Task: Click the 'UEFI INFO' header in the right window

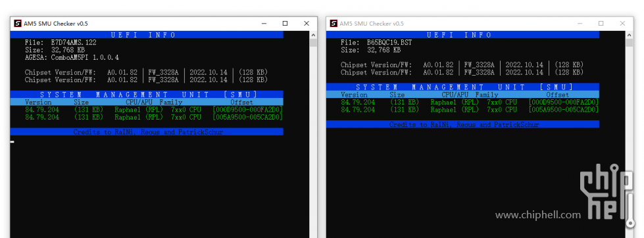Action: pos(462,35)
